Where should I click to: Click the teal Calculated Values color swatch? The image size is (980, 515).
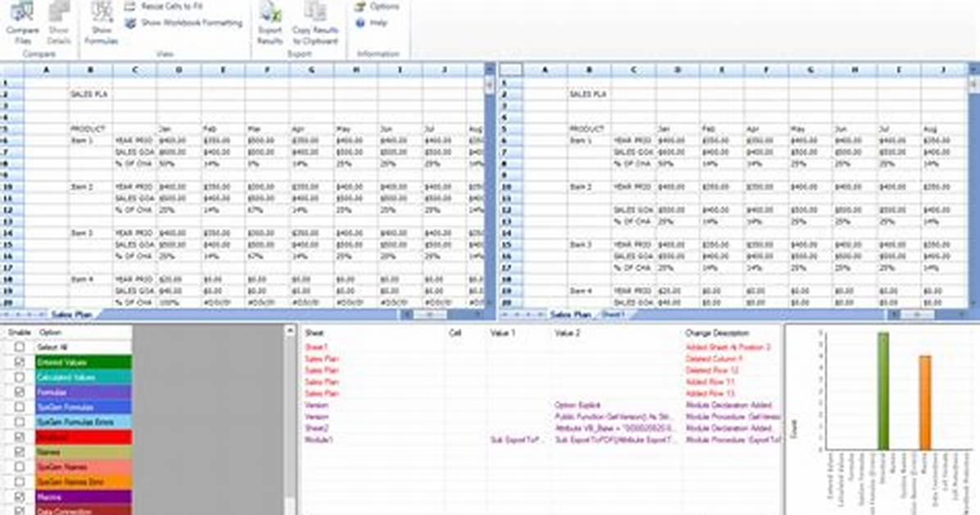(83, 376)
